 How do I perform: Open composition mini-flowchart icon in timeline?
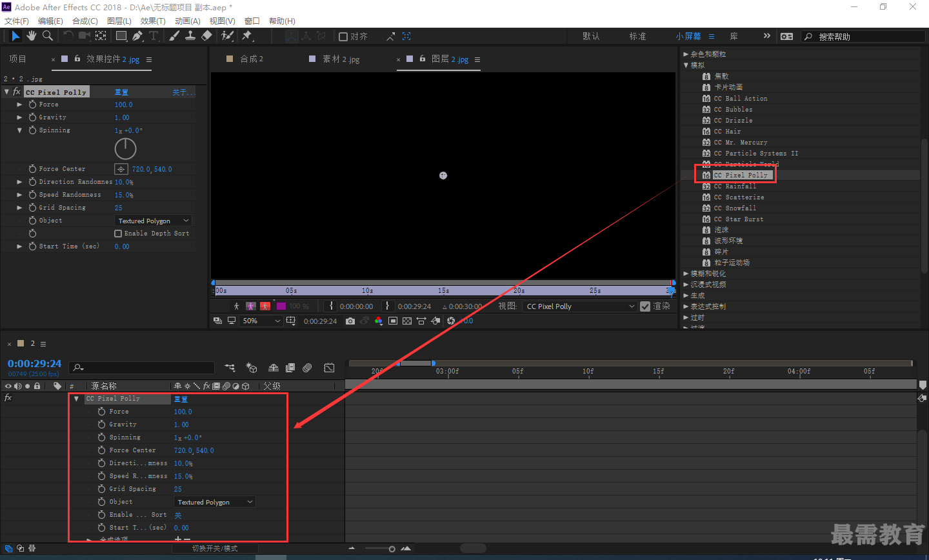[x=230, y=368]
